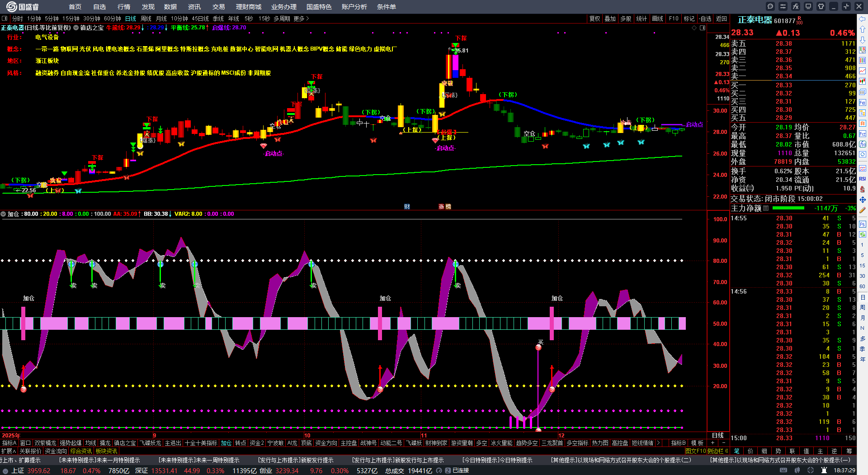Click the list icon beside 主力净额
This screenshot has height=475, width=868.
pyautogui.click(x=766, y=208)
